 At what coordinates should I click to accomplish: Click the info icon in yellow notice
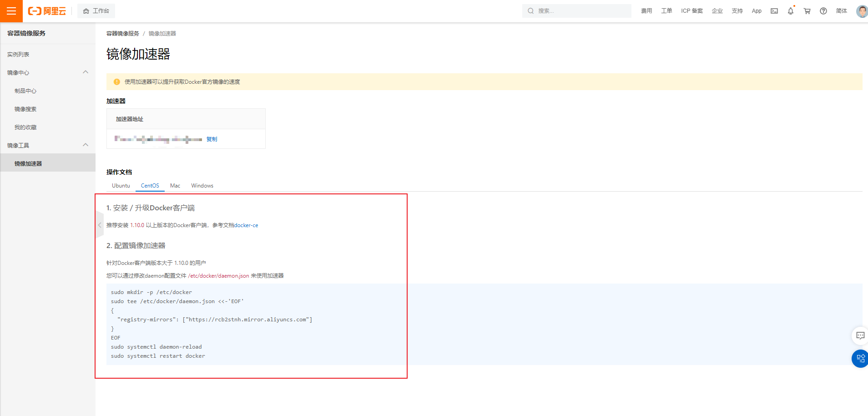coord(117,82)
